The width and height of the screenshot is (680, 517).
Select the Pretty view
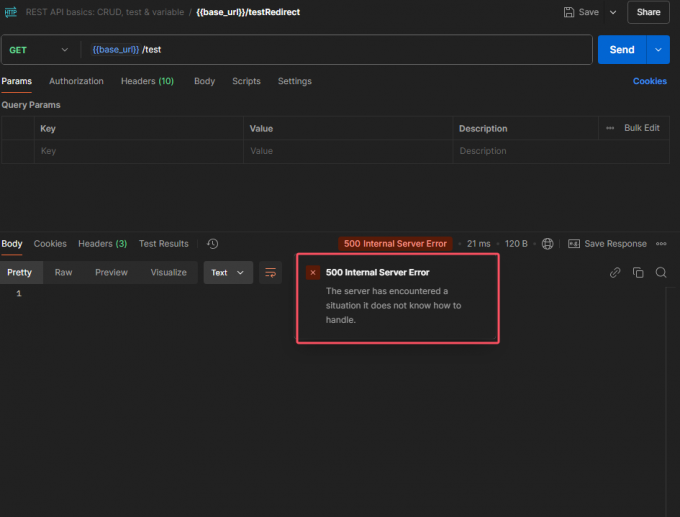(20, 272)
